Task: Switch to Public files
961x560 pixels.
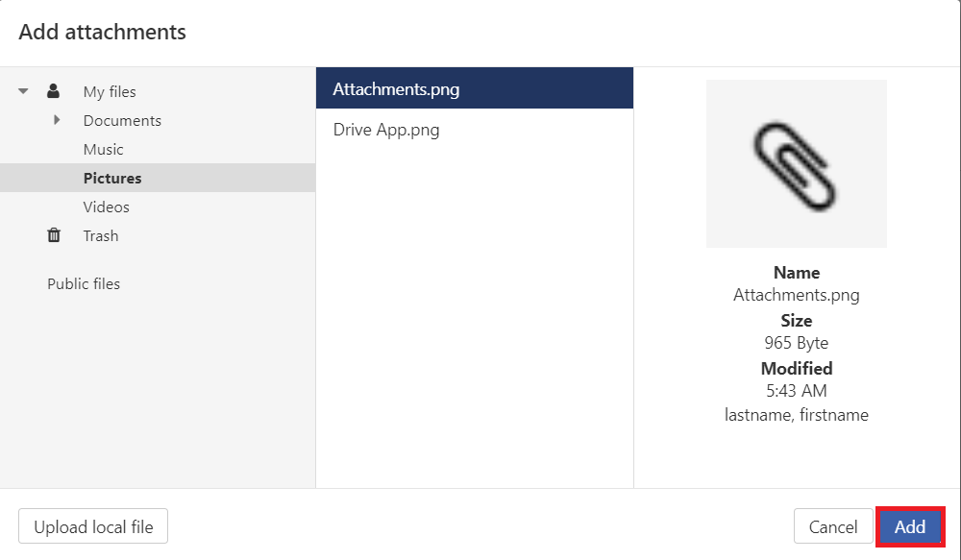Action: (84, 284)
